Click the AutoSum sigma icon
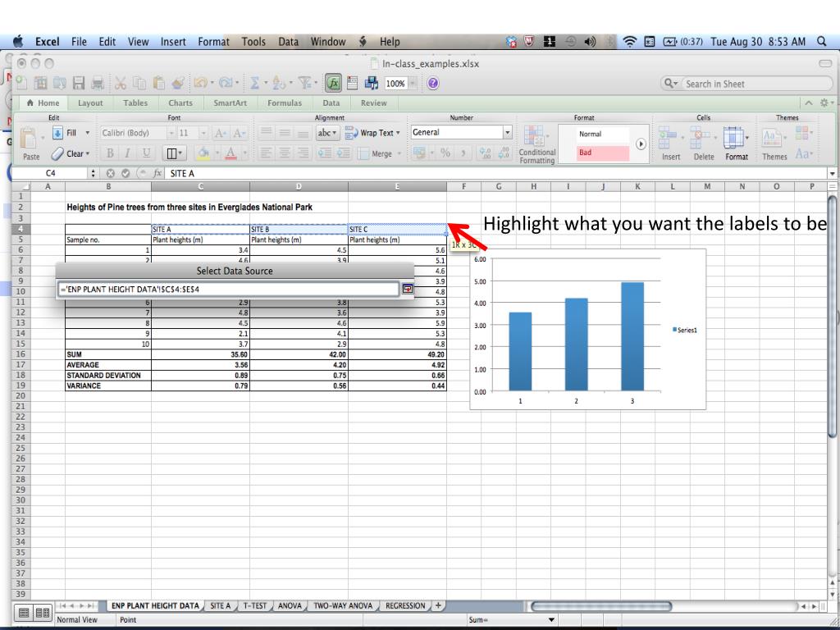 click(255, 83)
